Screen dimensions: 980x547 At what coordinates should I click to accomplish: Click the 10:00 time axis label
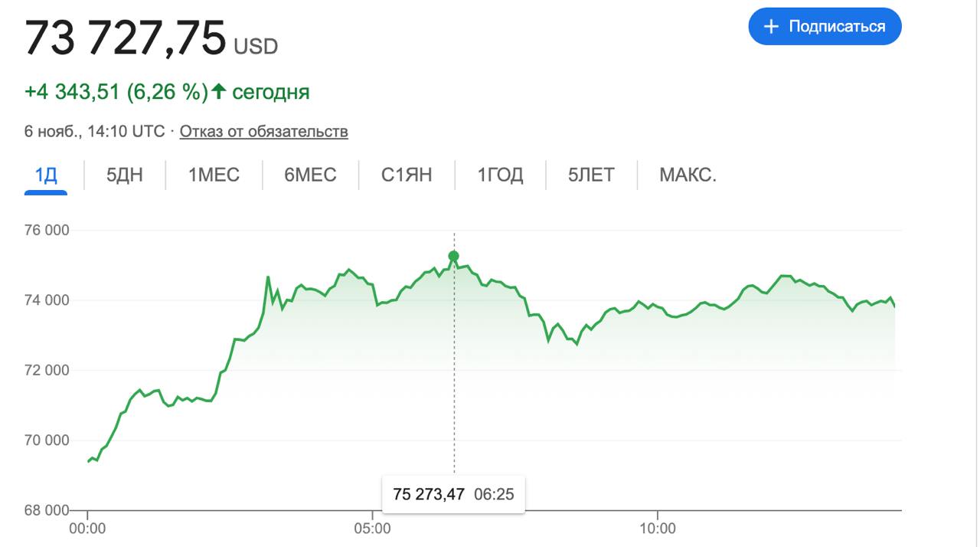point(657,529)
